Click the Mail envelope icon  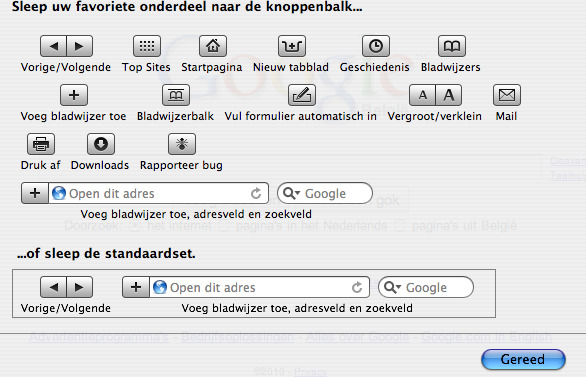click(x=507, y=95)
